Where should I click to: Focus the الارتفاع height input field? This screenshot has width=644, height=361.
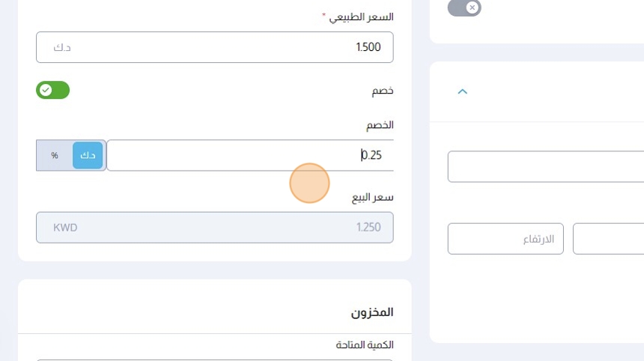pyautogui.click(x=505, y=239)
